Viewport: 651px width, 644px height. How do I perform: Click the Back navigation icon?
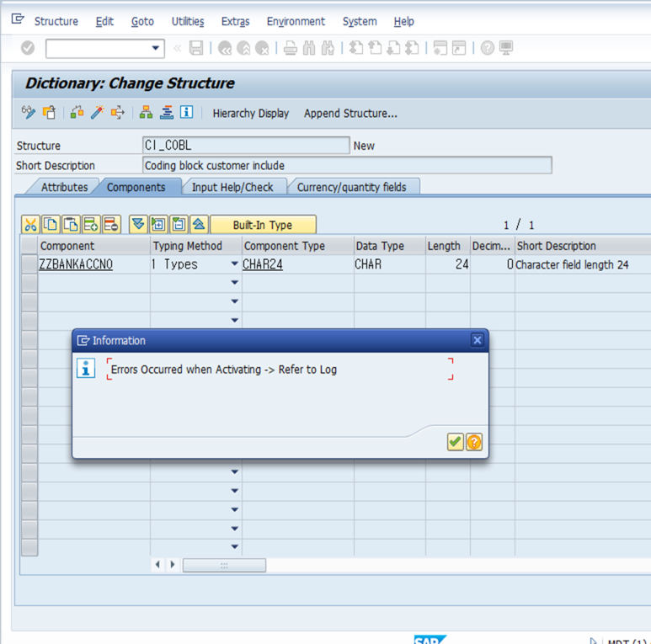click(225, 49)
